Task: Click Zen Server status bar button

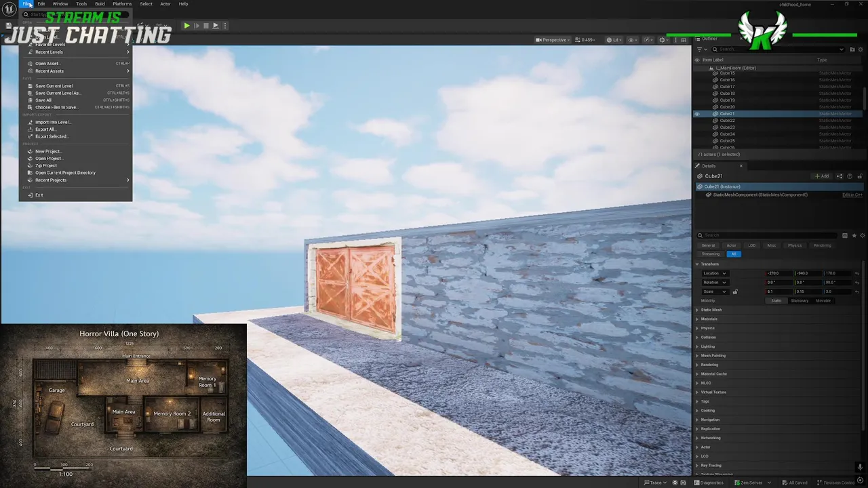Action: pos(748,483)
